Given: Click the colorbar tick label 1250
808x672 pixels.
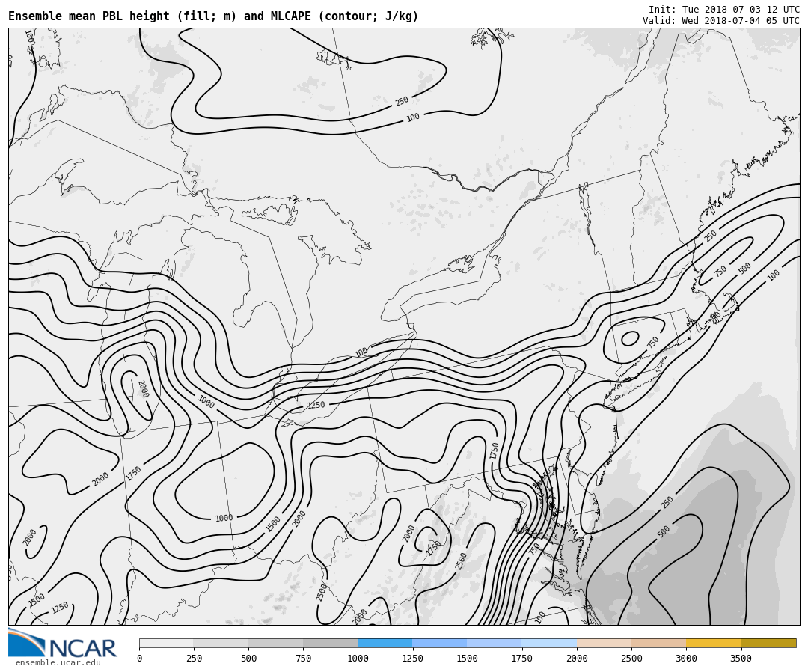Looking at the screenshot, I should coord(412,658).
